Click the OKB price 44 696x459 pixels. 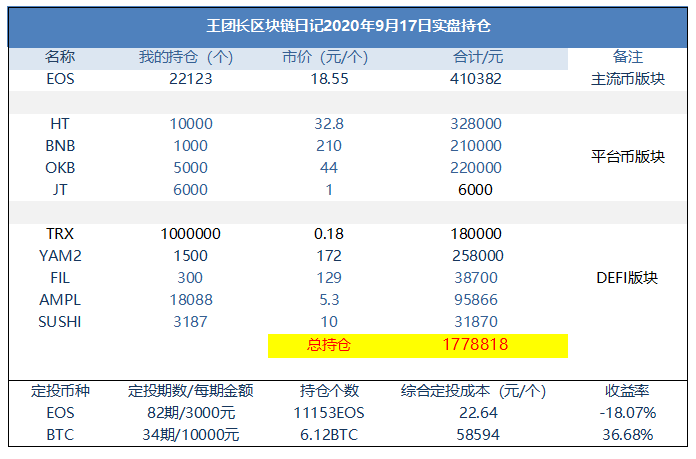(329, 168)
